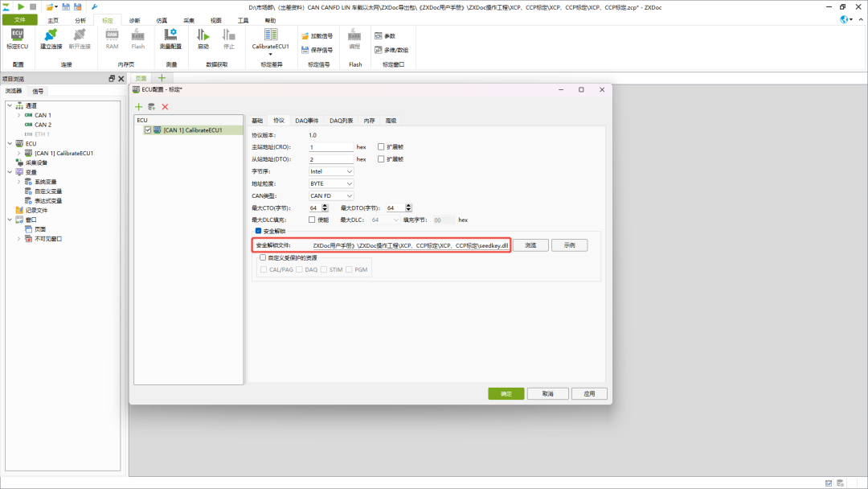Viewport: 868px width, 489px height.
Task: Open 参数 parameter window
Action: pyautogui.click(x=385, y=36)
